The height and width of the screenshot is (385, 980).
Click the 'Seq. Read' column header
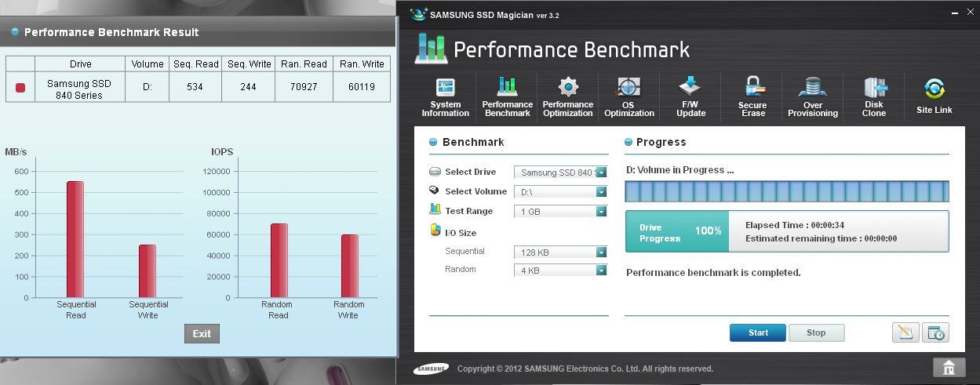(x=195, y=64)
